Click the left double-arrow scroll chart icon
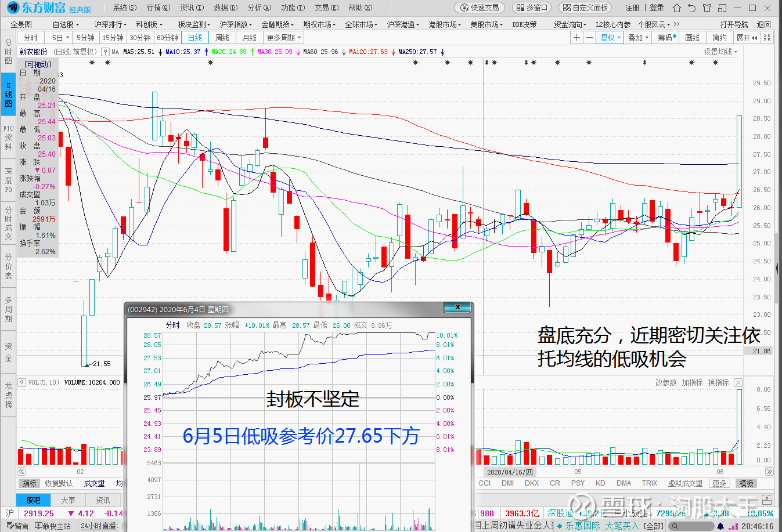 21,472
